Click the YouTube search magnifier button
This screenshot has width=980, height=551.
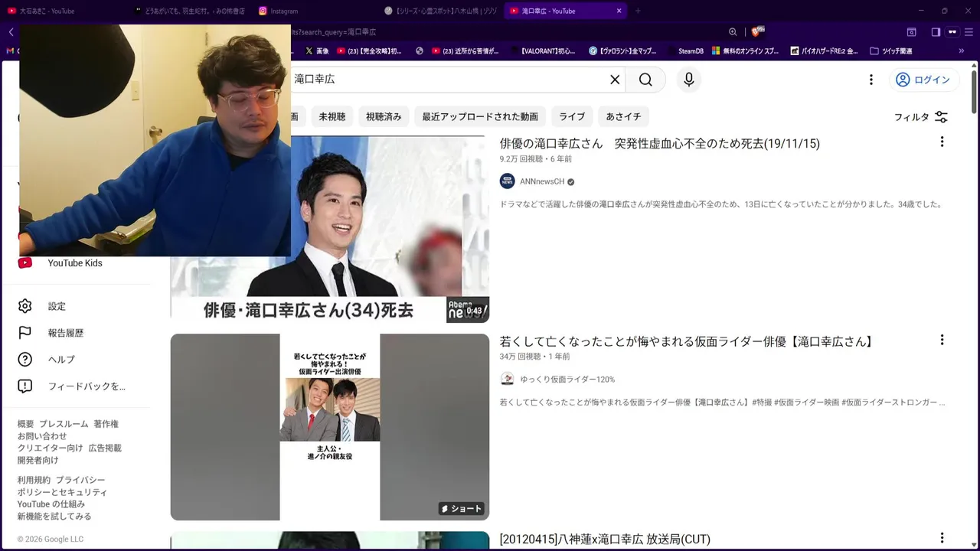tap(645, 80)
